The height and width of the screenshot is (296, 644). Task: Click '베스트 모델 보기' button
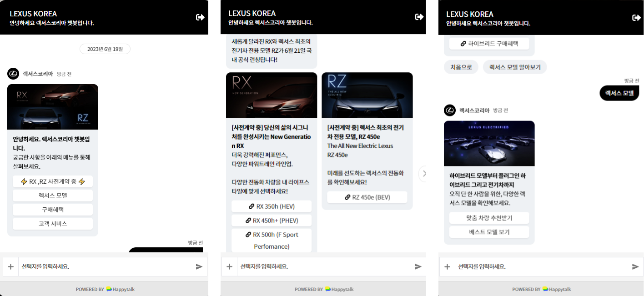tap(489, 232)
